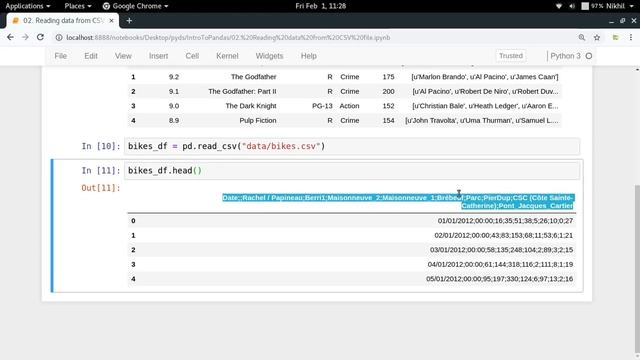The width and height of the screenshot is (640, 360).
Task: Open the clock showing Fri Feb 1
Action: point(320,6)
